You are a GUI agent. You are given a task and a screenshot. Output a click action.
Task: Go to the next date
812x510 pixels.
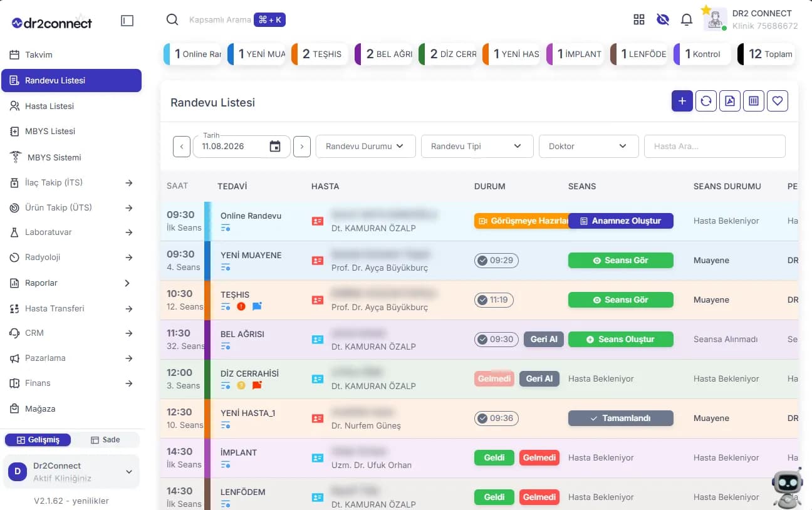point(302,147)
